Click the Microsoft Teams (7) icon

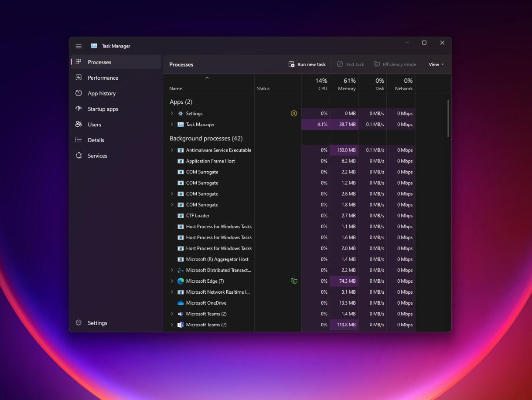tap(181, 325)
